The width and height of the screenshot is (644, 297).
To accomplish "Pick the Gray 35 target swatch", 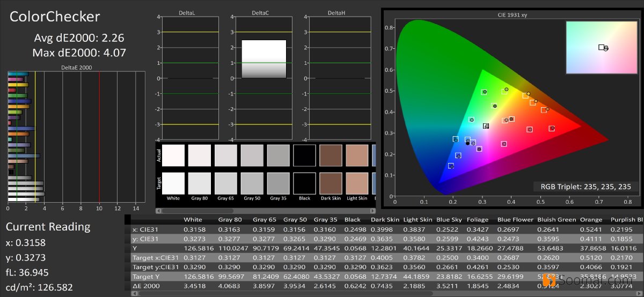I will click(x=278, y=183).
